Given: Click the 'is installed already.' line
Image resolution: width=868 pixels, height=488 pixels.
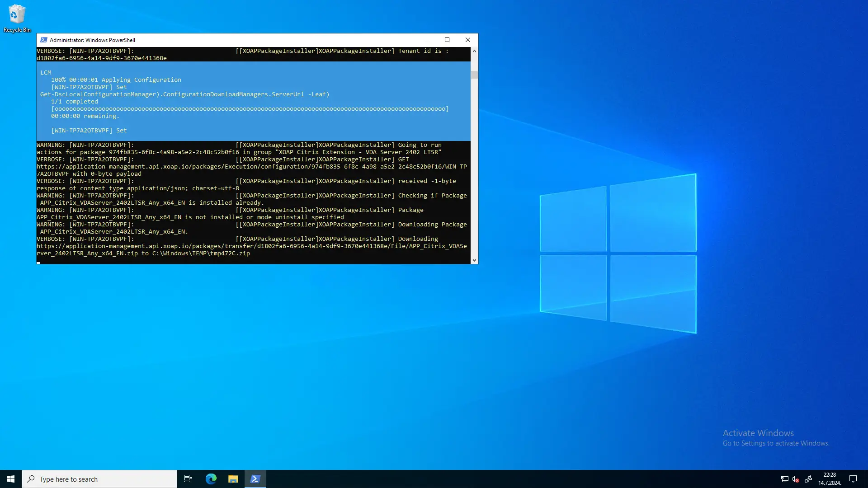Looking at the screenshot, I should point(152,203).
